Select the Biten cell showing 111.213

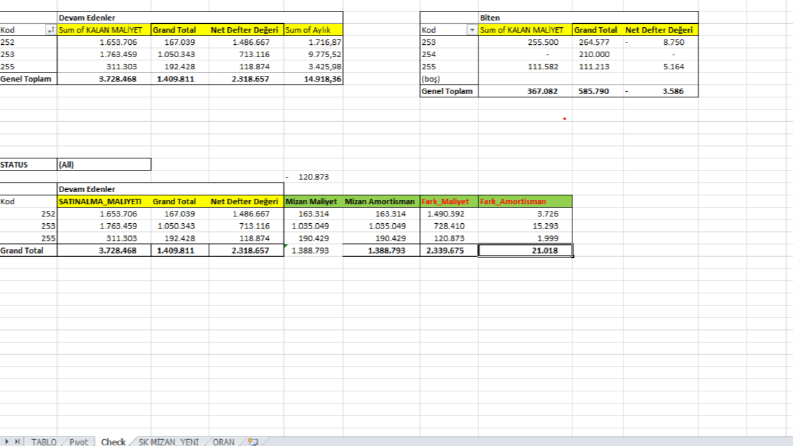click(x=597, y=66)
